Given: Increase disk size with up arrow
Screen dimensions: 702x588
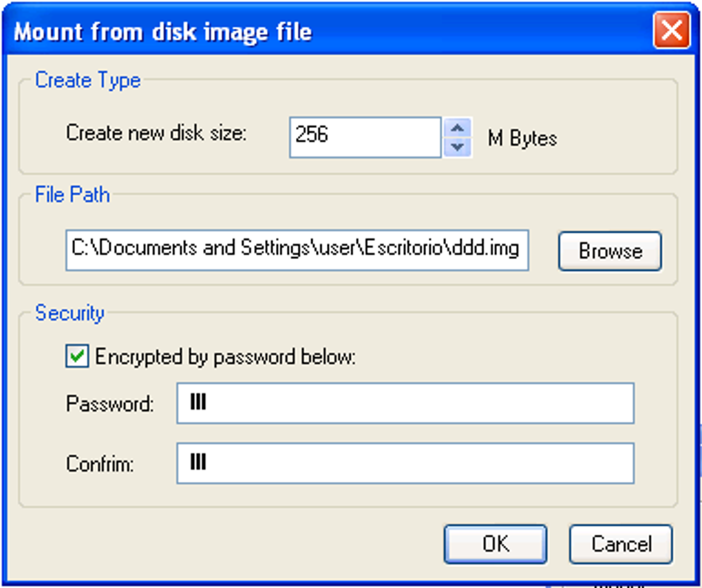Looking at the screenshot, I should (458, 128).
